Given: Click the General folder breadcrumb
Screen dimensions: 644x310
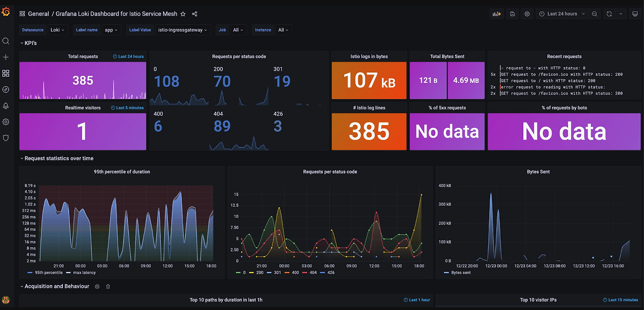Looking at the screenshot, I should [x=39, y=14].
